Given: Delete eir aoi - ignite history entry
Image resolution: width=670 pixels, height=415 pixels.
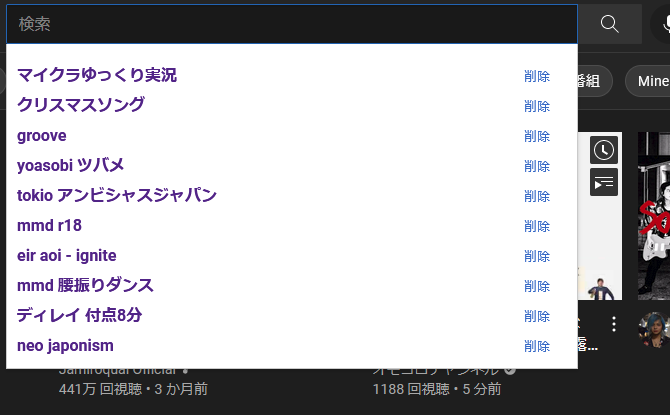Looking at the screenshot, I should (x=537, y=256).
